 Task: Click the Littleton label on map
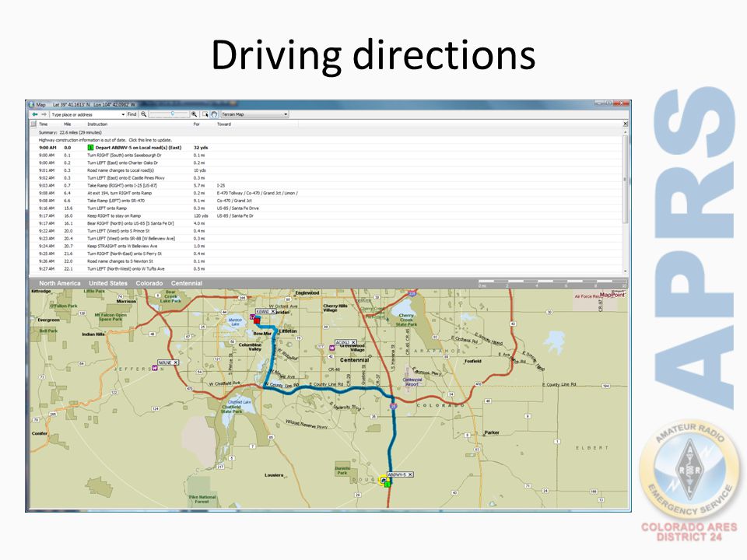point(288,331)
